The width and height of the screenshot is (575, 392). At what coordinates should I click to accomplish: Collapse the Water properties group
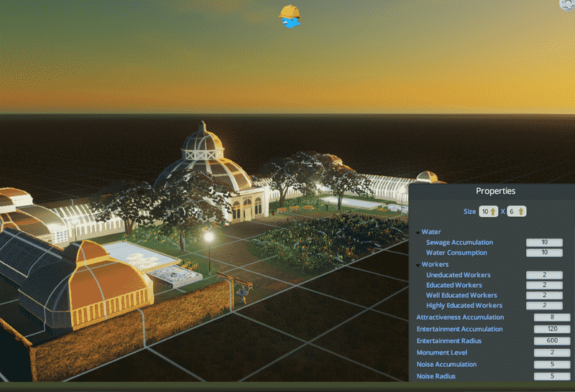418,232
